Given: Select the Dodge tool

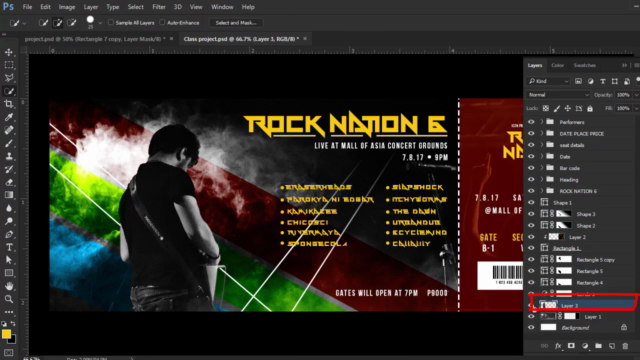Looking at the screenshot, I should click(x=9, y=221).
